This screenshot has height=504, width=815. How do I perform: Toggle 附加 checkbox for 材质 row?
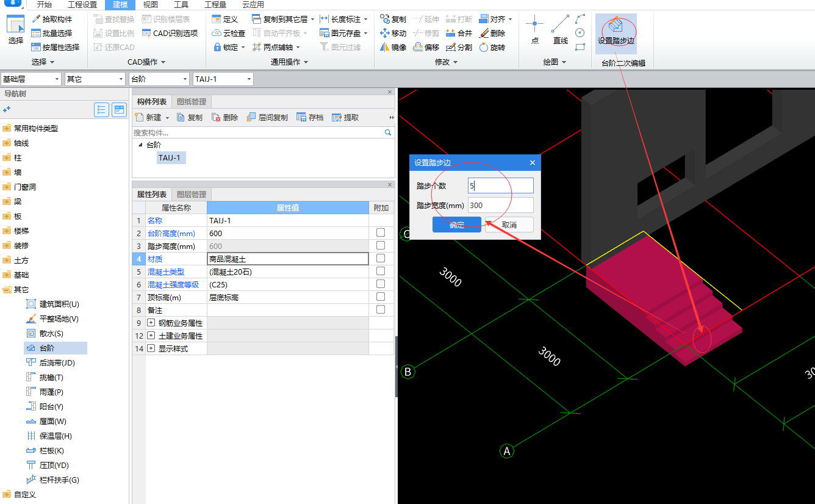(x=381, y=259)
